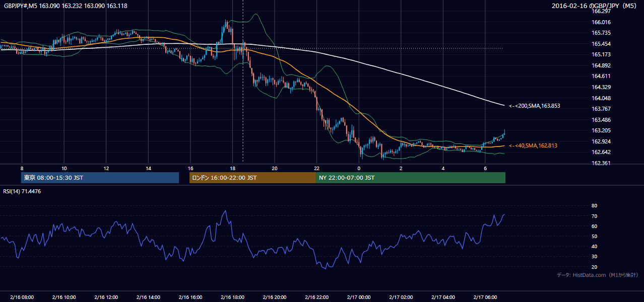Click the RSI scale value 60
Viewport: 644px width, 302px height.
(594, 226)
